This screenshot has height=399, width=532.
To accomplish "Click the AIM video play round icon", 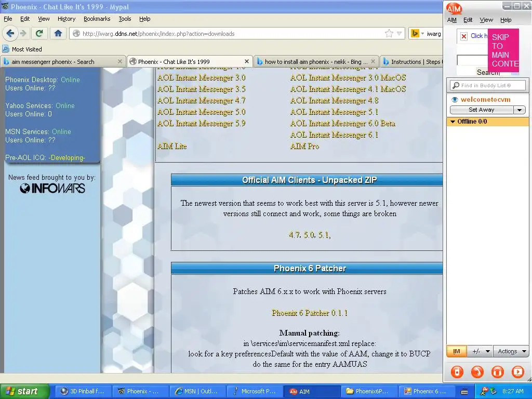I will pos(518,372).
